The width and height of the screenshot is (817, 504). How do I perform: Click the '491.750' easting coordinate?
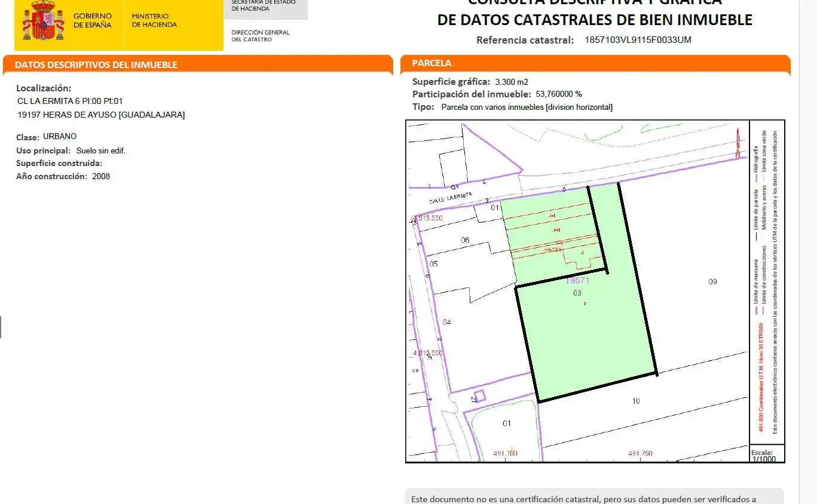point(640,453)
